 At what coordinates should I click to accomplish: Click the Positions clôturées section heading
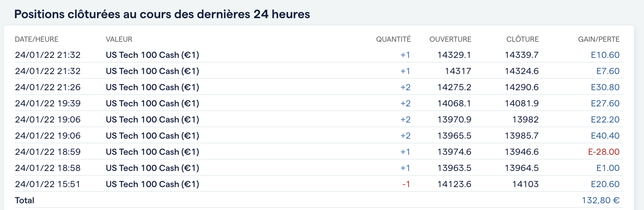point(162,14)
